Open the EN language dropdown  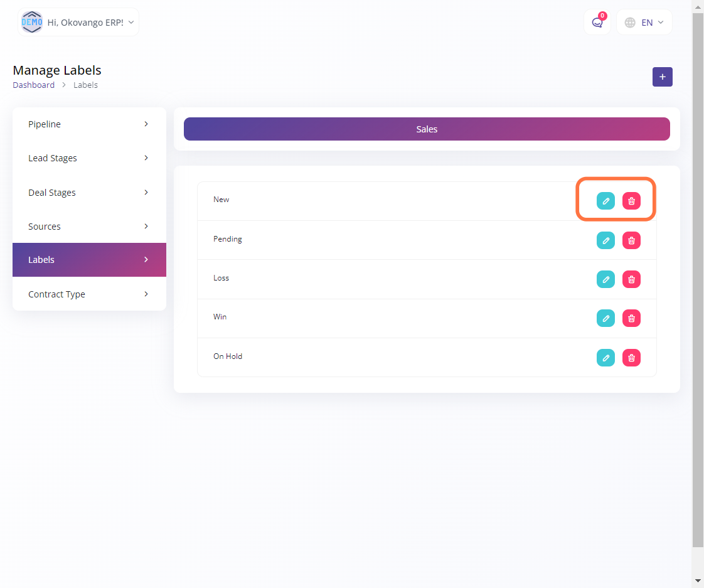[644, 23]
